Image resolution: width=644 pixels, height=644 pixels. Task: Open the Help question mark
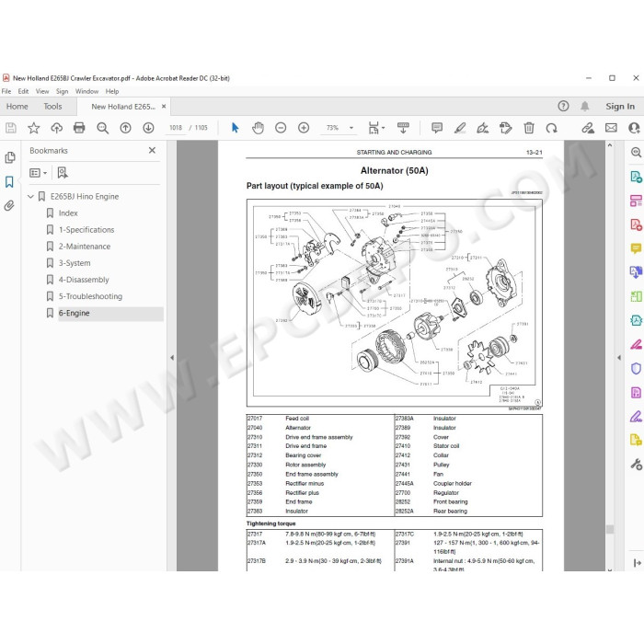(563, 107)
